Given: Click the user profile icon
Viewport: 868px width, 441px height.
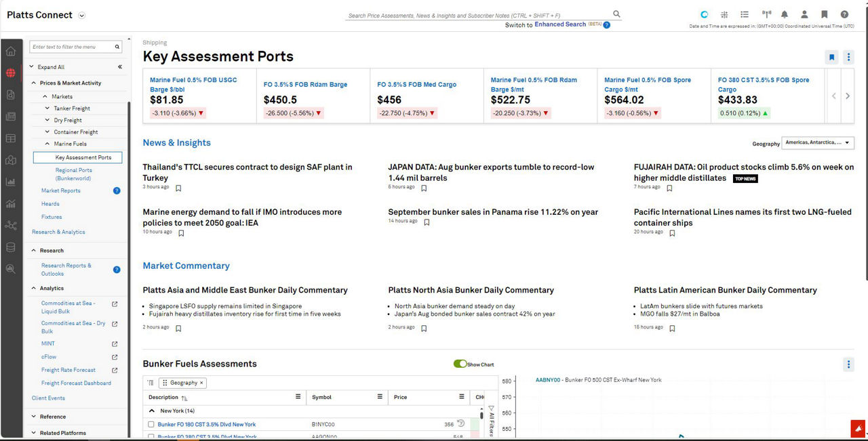Looking at the screenshot, I should pos(804,14).
